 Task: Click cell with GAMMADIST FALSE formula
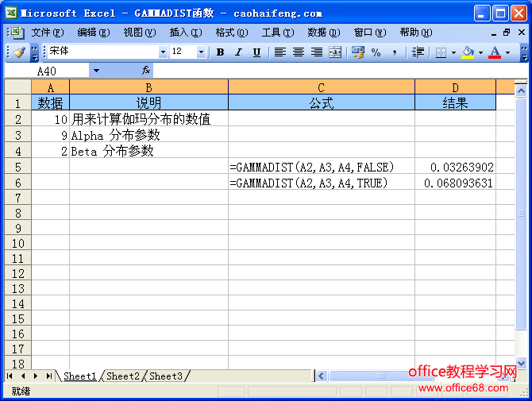(x=322, y=167)
